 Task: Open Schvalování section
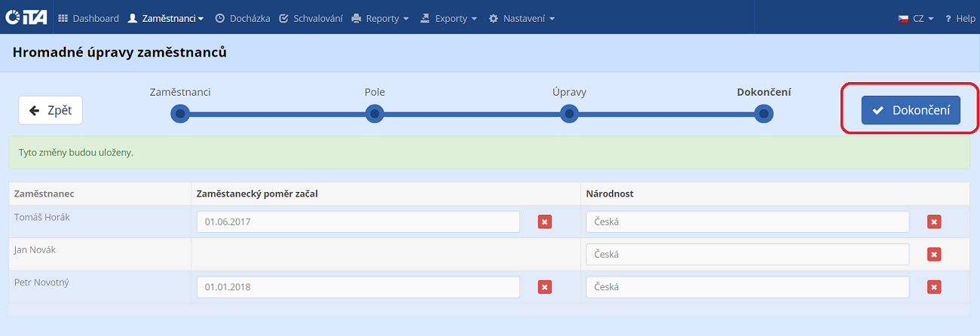311,18
